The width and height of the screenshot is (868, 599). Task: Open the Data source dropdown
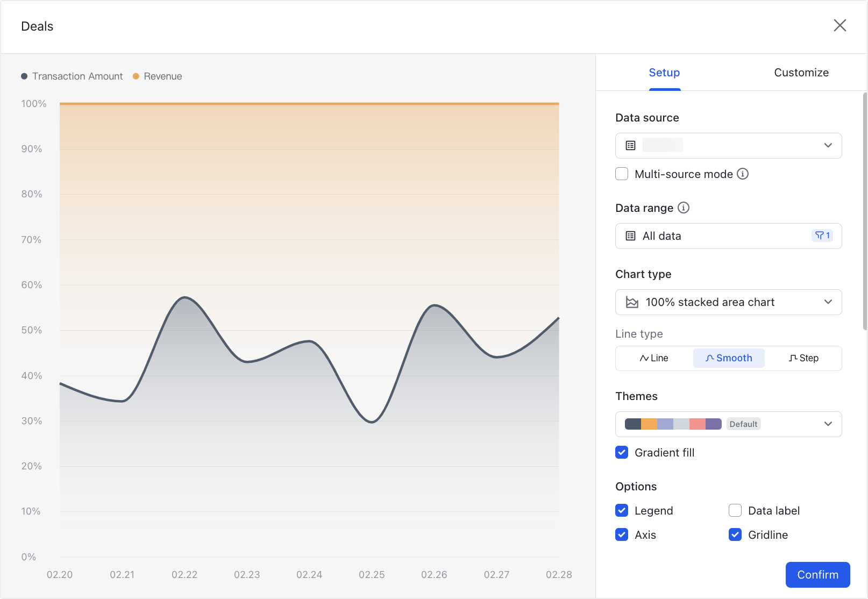pyautogui.click(x=728, y=146)
